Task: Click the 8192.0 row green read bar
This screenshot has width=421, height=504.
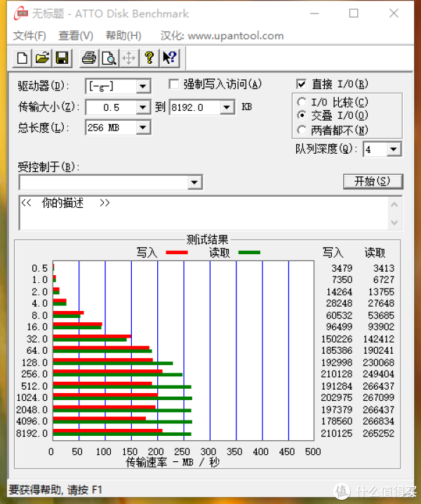Action: (122, 435)
